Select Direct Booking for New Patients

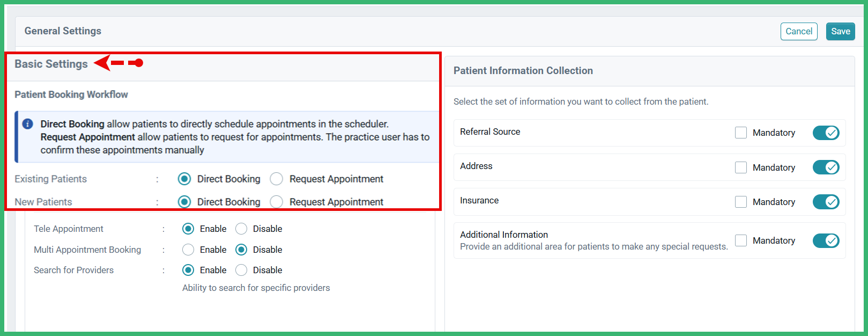184,202
